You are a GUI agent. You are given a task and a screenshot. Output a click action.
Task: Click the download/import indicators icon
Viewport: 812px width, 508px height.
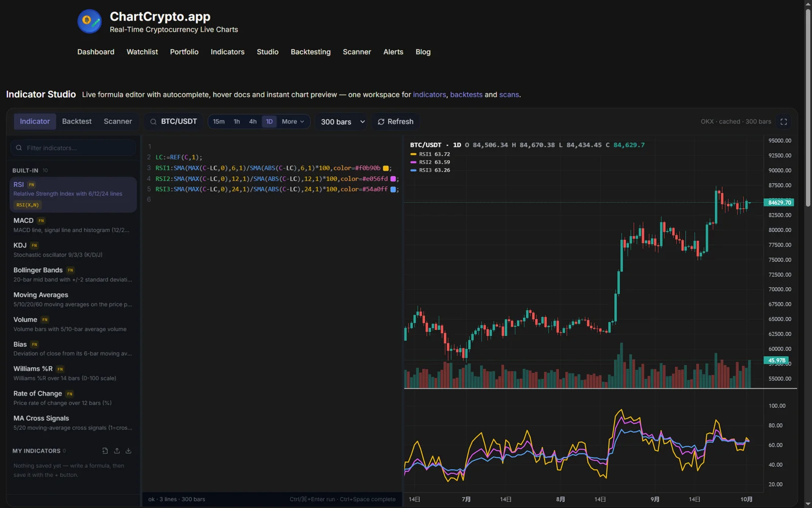pyautogui.click(x=128, y=451)
